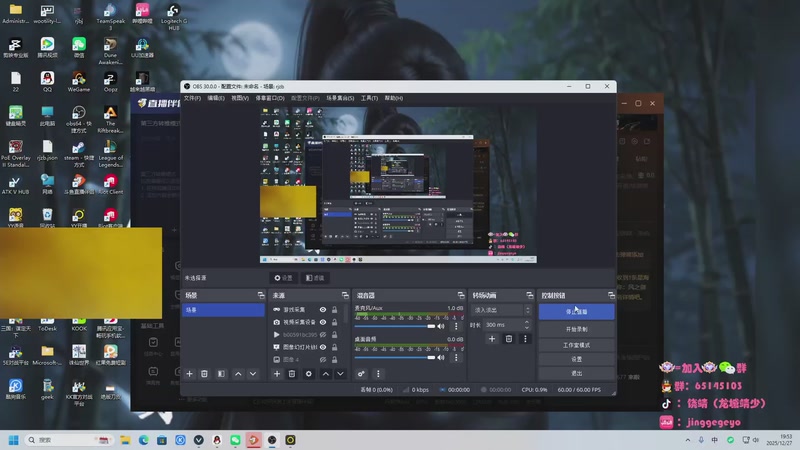The width and height of the screenshot is (800, 450).
Task: Move source down arrow in Sources panel
Action: click(x=340, y=374)
